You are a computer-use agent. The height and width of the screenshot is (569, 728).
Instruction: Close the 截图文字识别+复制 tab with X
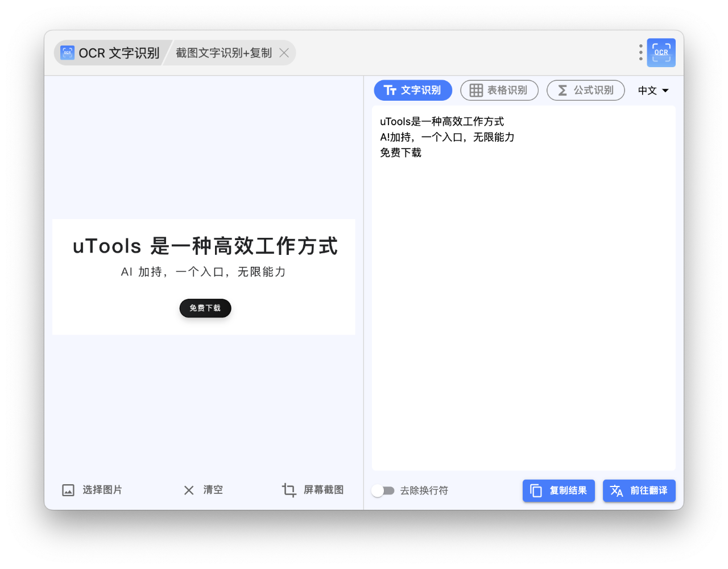(284, 53)
